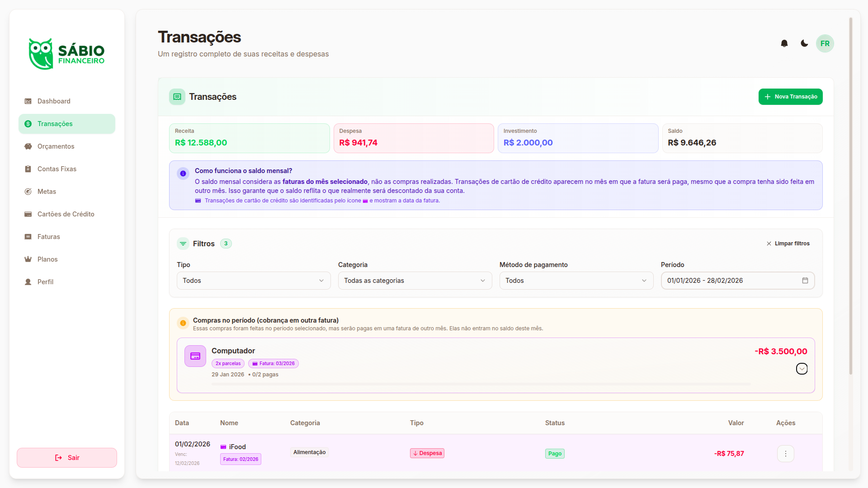Open the Planos menu item
This screenshot has height=488, width=868.
coord(67,259)
